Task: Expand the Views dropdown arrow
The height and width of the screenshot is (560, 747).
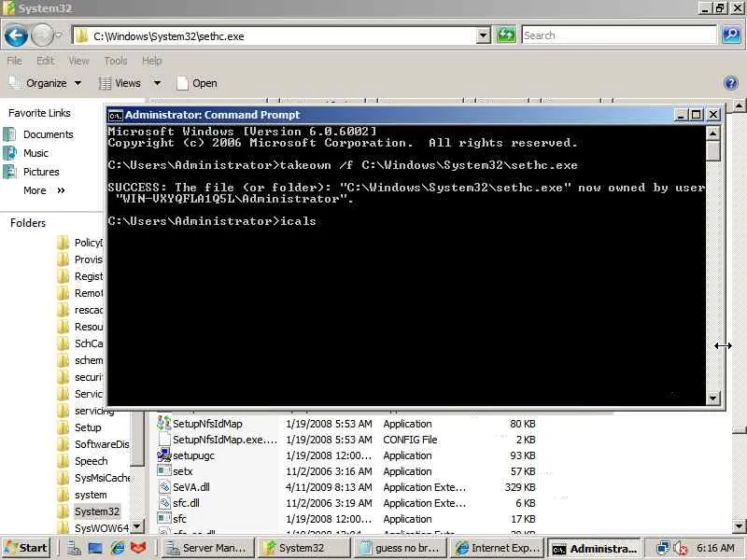Action: tap(157, 83)
